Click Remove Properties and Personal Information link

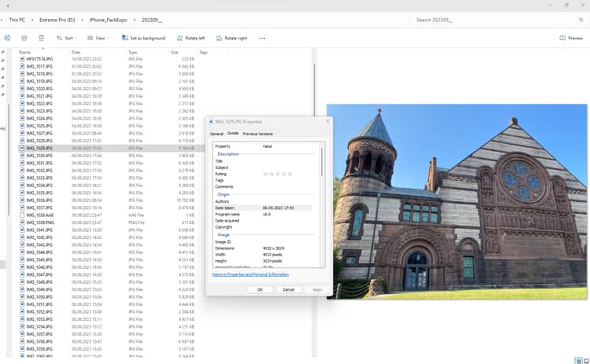(251, 274)
